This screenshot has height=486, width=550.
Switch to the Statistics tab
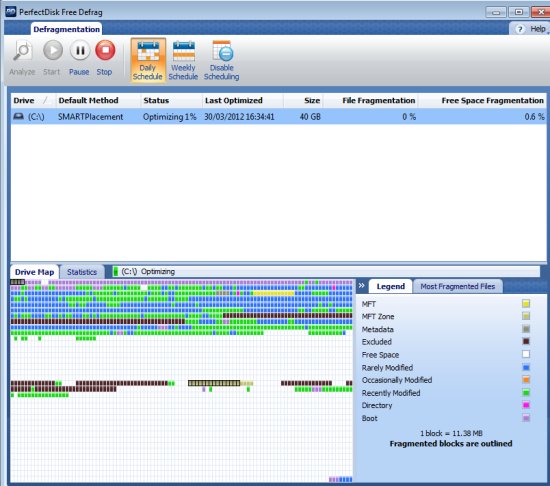(82, 272)
